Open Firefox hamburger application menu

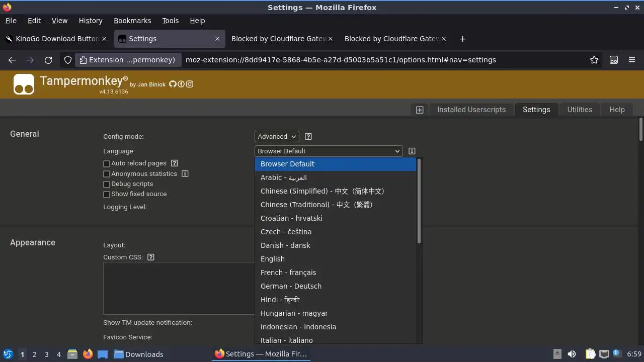click(x=632, y=60)
